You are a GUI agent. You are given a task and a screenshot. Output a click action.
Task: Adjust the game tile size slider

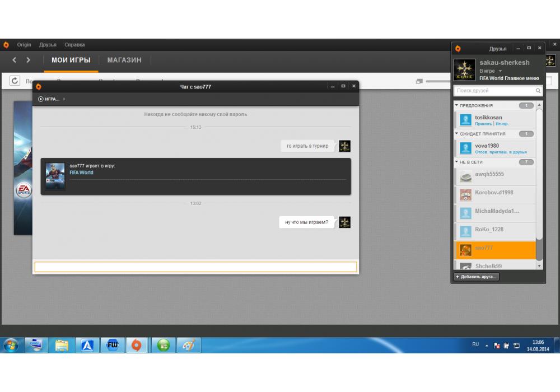click(x=437, y=81)
